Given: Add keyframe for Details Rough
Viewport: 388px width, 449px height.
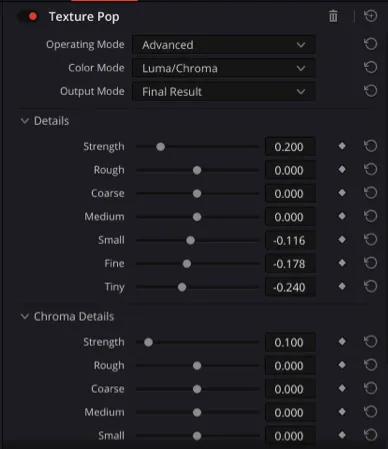Looking at the screenshot, I should tap(342, 170).
